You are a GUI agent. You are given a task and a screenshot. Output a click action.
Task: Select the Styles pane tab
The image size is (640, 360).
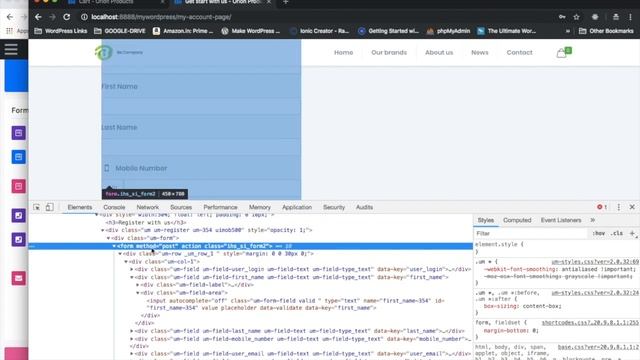click(486, 220)
